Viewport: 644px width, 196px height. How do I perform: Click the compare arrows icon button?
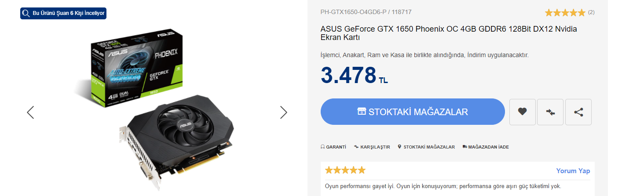click(x=550, y=112)
